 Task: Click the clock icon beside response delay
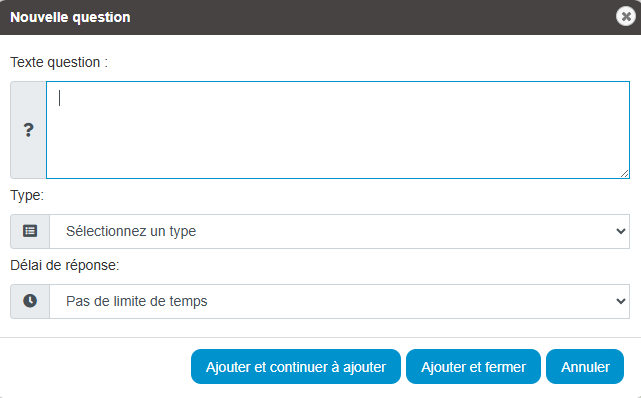(x=30, y=301)
